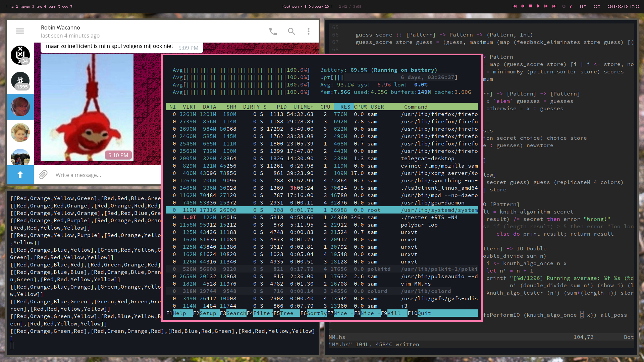Open the hanging Knuckles image in chat
Image resolution: width=644 pixels, height=362 pixels.
(87, 107)
